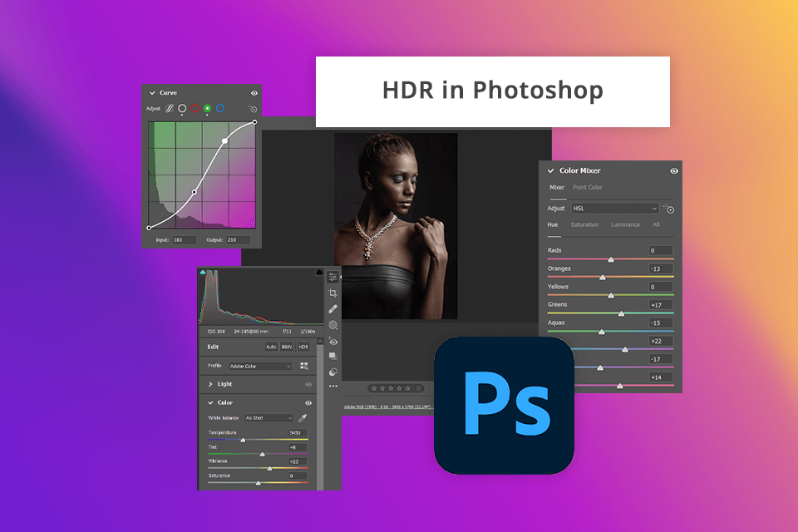Image resolution: width=798 pixels, height=532 pixels.
Task: Click the curve Output value field
Action: 239,239
